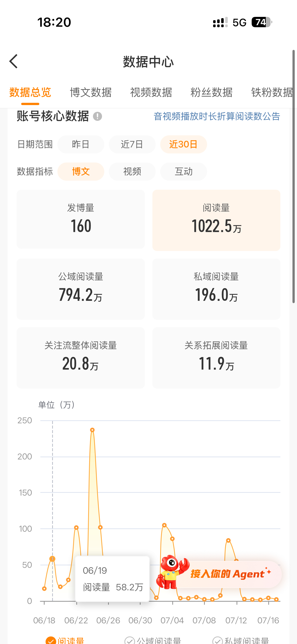Select 互动 data metric
This screenshot has width=297, height=644.
(x=183, y=172)
